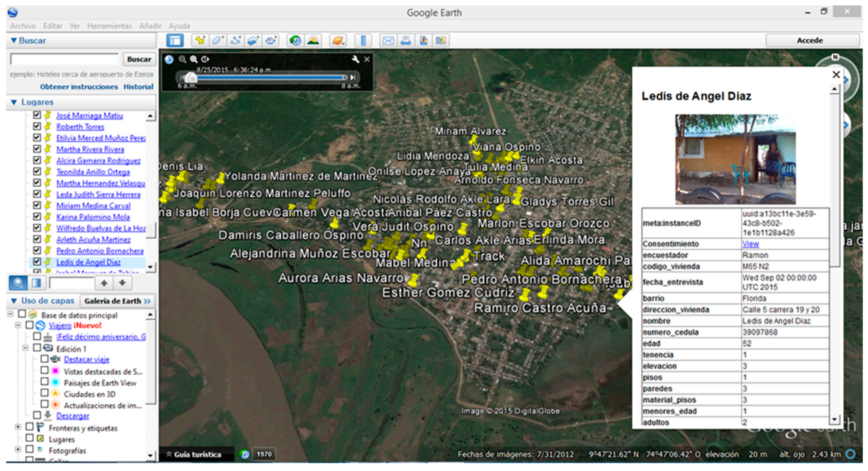Select the ruler measurement tool

tap(363, 41)
